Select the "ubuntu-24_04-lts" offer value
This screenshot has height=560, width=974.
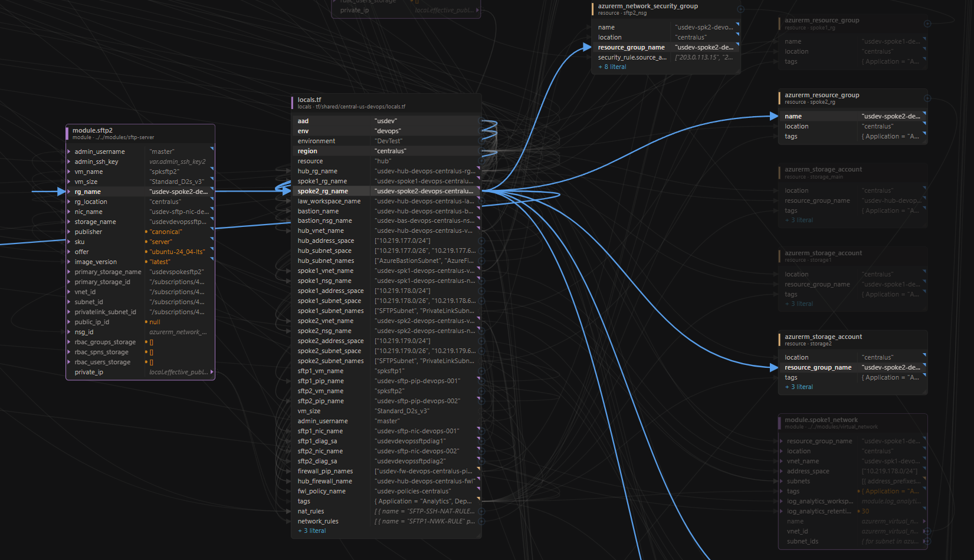178,252
